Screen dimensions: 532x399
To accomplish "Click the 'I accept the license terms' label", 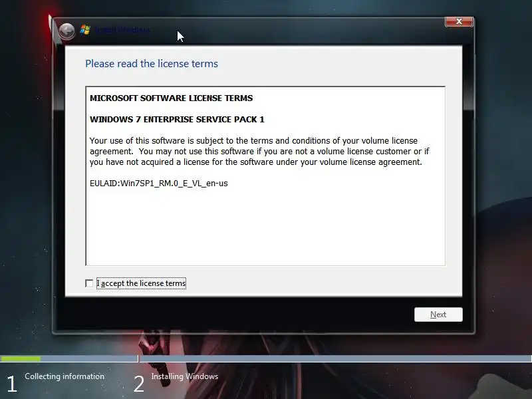I will click(x=142, y=283).
